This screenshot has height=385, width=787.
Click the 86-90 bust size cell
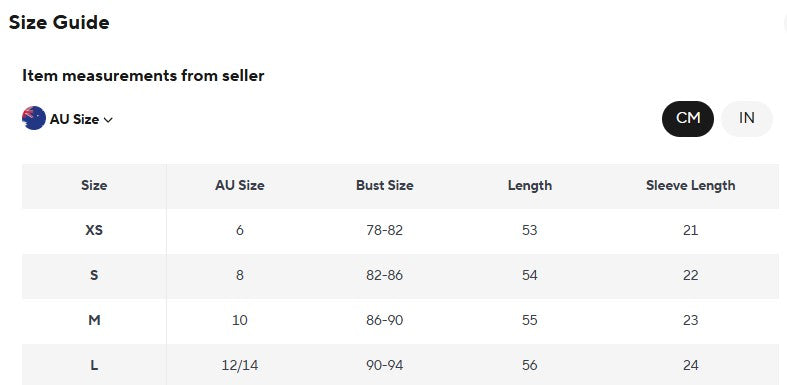384,320
